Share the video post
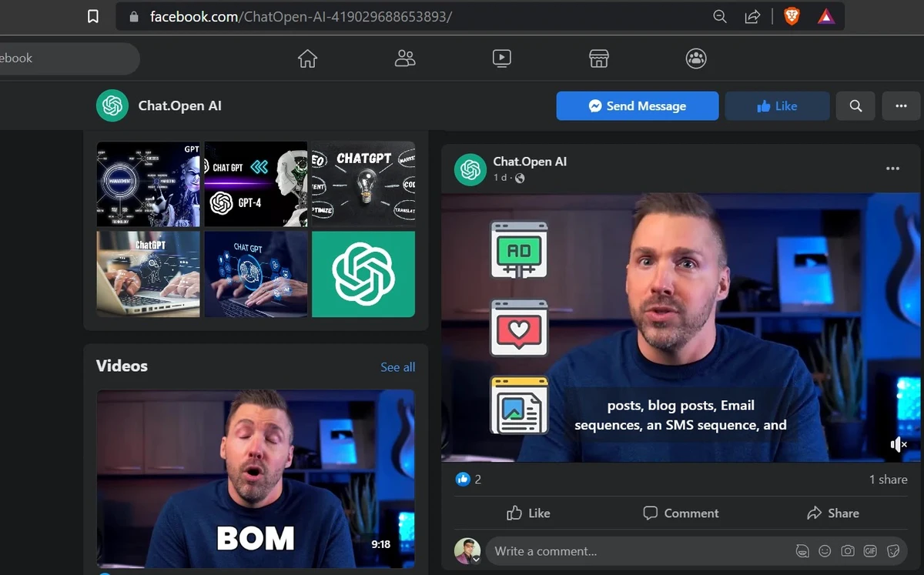This screenshot has height=575, width=924. coord(832,513)
